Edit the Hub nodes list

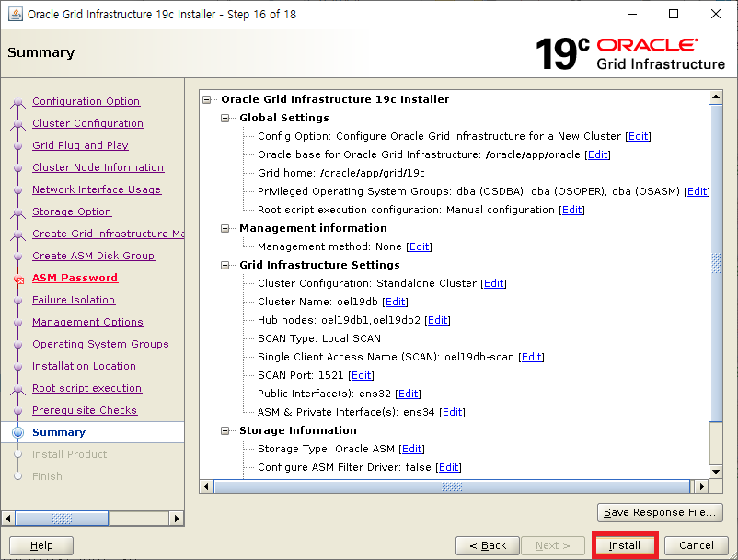coord(438,320)
